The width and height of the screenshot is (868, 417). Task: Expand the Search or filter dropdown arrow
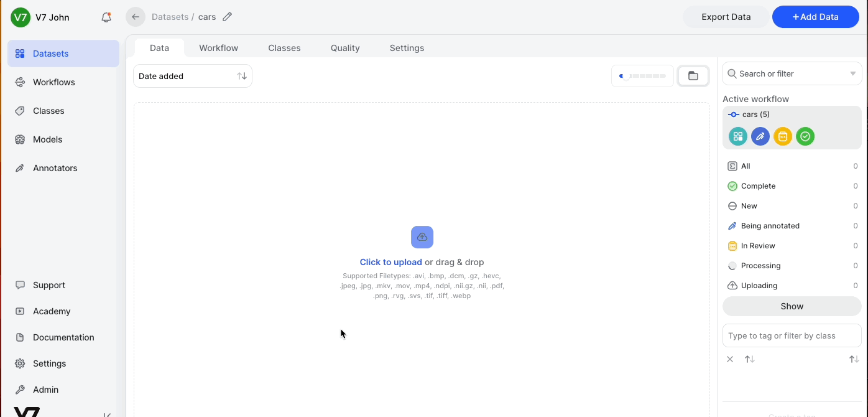(853, 73)
